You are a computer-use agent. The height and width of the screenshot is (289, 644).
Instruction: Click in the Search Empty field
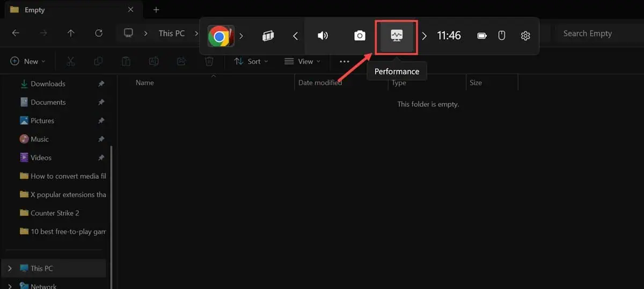599,33
